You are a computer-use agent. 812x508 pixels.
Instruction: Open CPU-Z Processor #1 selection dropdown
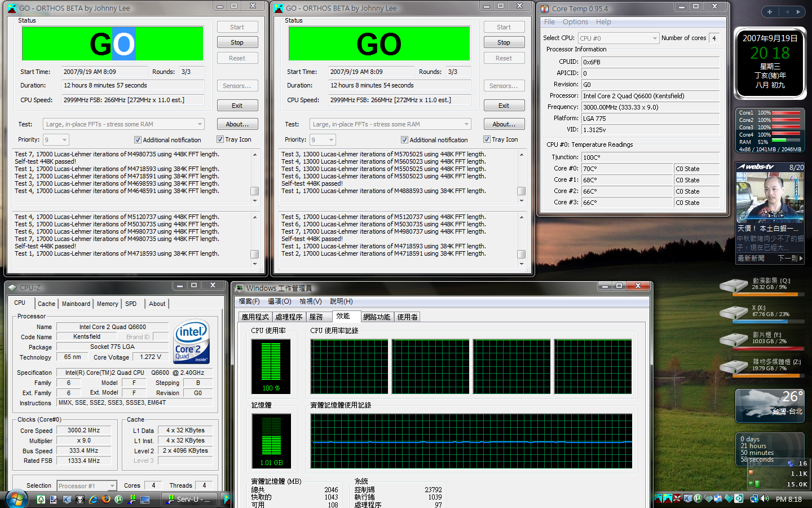[x=86, y=485]
